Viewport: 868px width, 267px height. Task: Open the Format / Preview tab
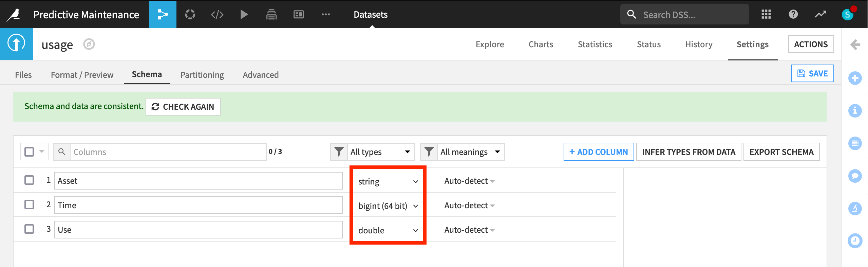pos(82,75)
